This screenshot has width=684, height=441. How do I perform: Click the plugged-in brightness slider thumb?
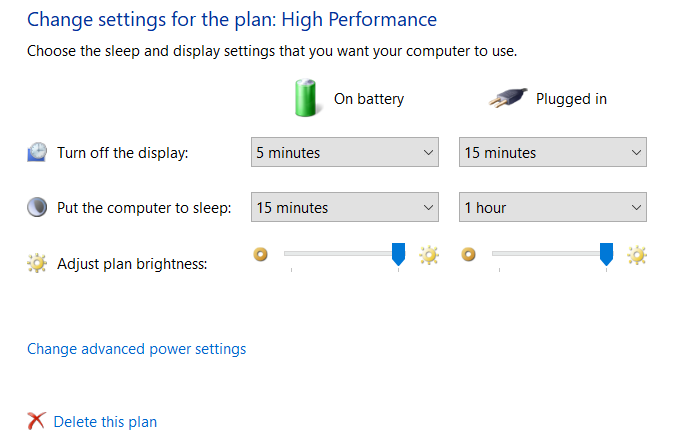[606, 254]
